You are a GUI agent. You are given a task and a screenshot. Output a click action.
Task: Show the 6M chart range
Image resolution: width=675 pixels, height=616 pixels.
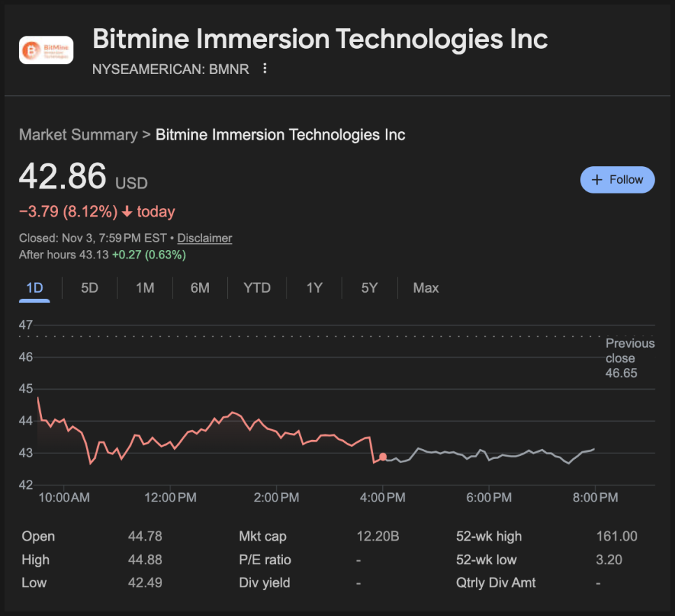click(200, 288)
